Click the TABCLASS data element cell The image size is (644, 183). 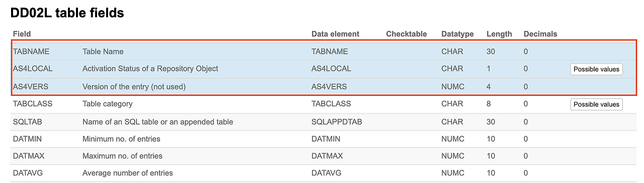(331, 104)
